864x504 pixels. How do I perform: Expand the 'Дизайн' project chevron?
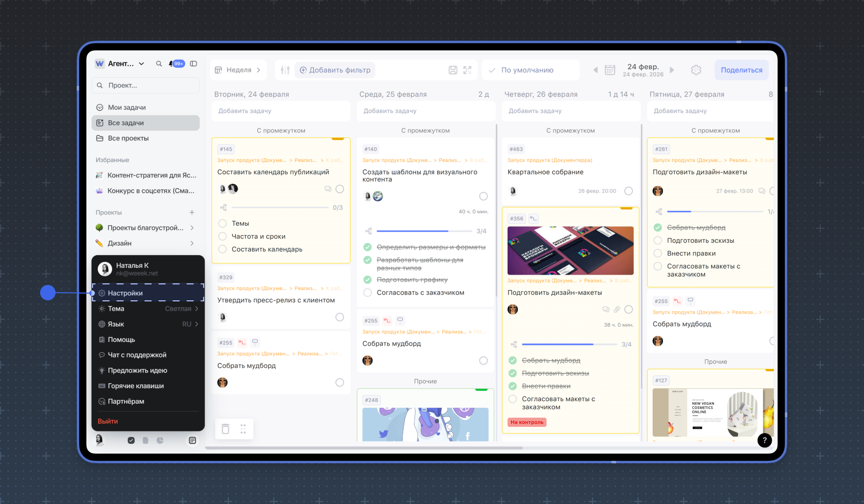[x=192, y=243]
